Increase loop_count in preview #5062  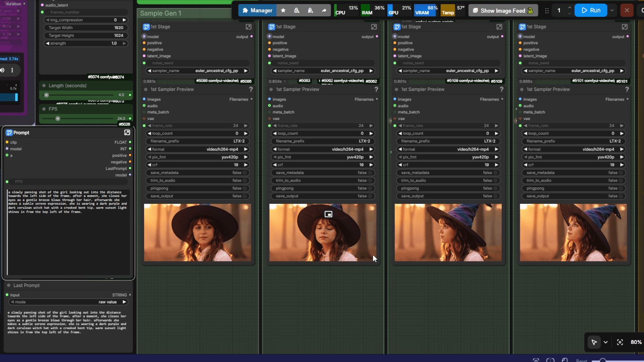371,133
